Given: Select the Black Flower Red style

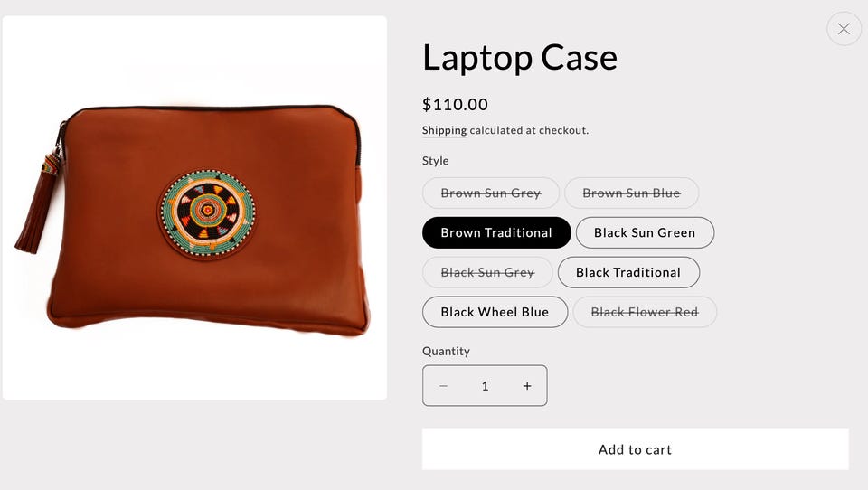Looking at the screenshot, I should point(645,312).
